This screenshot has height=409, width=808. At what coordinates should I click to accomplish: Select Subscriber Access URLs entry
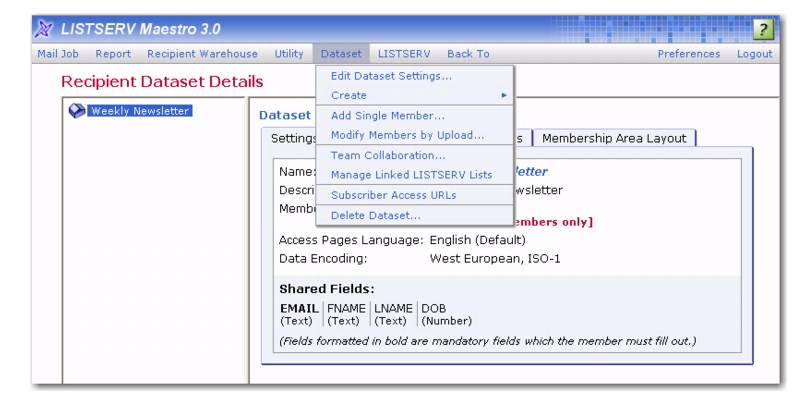point(415,195)
